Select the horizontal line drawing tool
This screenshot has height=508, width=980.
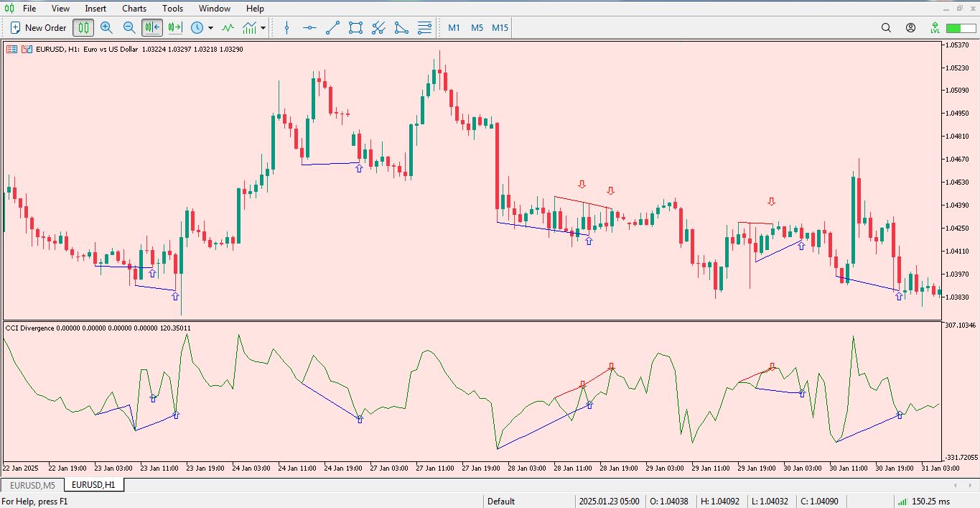[x=309, y=28]
